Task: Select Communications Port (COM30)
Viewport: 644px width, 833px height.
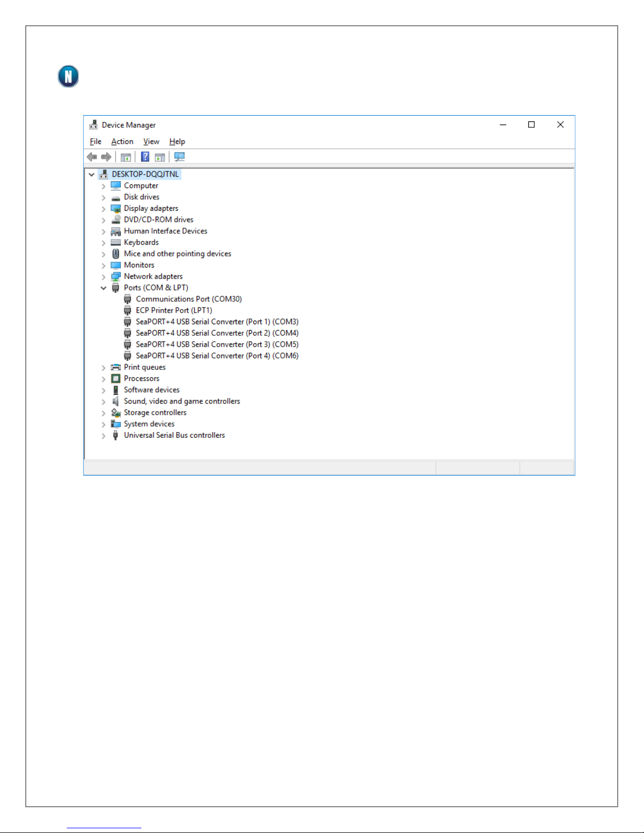Action: [189, 299]
